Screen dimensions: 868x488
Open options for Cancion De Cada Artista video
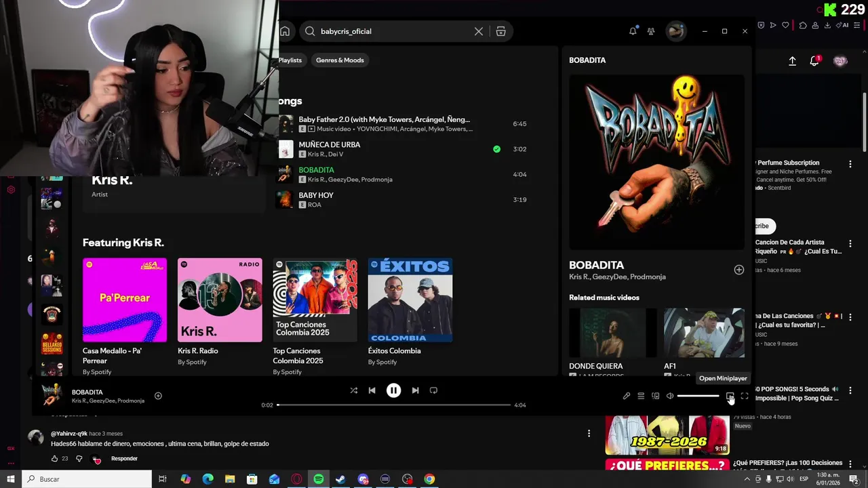[x=850, y=243]
